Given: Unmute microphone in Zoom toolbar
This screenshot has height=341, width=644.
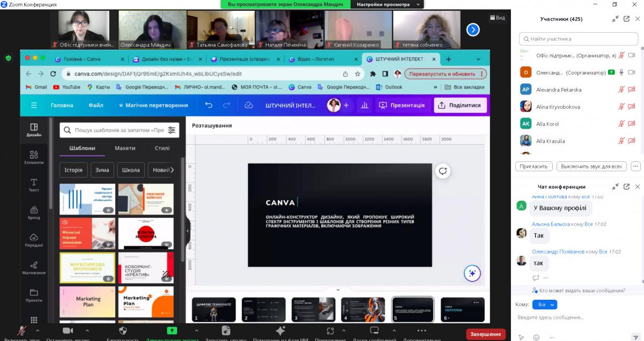Looking at the screenshot, I should click(22, 330).
